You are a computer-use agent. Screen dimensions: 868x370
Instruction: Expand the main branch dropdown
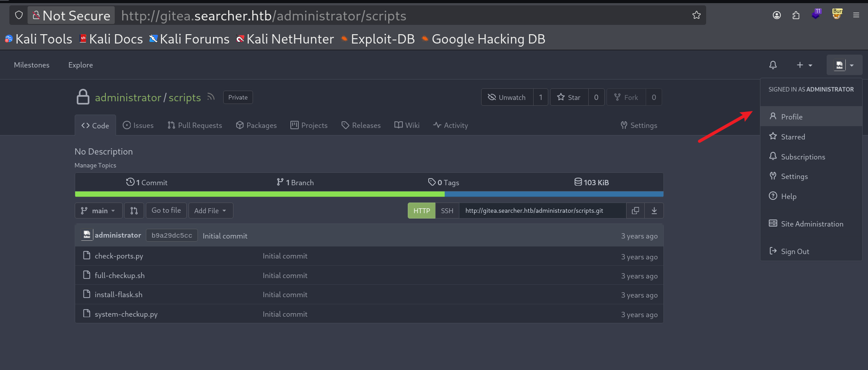click(98, 211)
